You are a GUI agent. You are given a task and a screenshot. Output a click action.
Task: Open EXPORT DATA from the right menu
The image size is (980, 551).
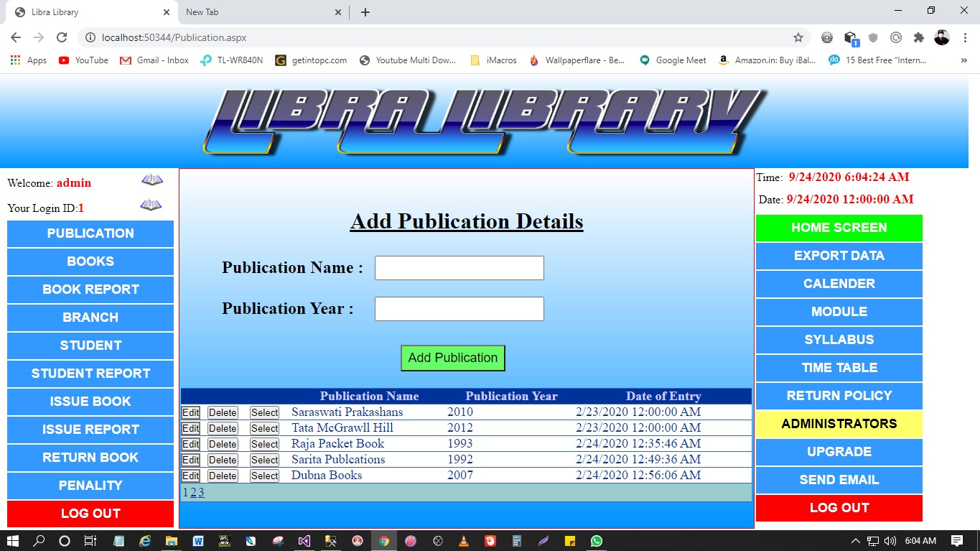[839, 256]
